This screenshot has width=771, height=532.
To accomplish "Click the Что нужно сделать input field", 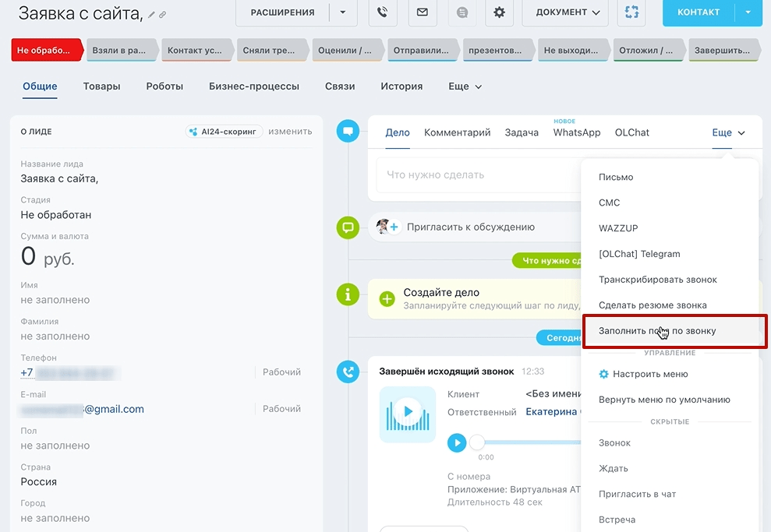I will [x=477, y=175].
